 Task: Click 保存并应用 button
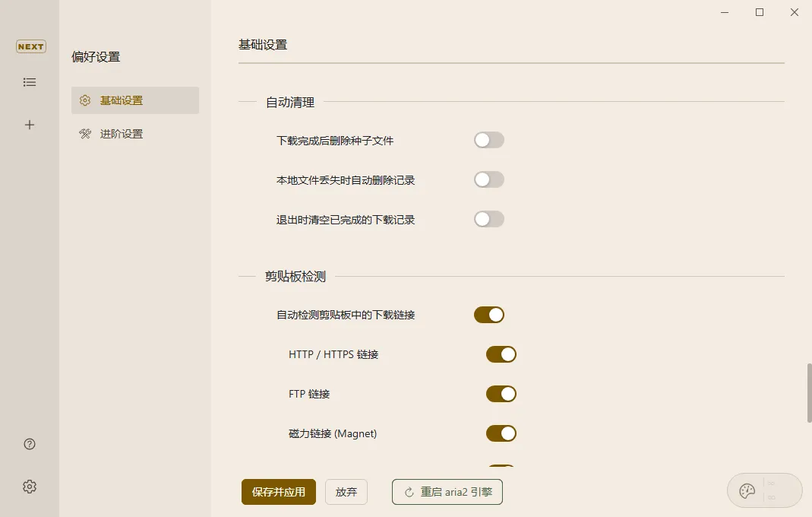click(x=279, y=492)
